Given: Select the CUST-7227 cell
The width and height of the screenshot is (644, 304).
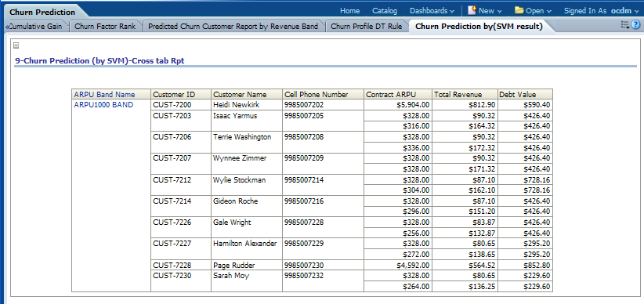Looking at the screenshot, I should point(181,249).
